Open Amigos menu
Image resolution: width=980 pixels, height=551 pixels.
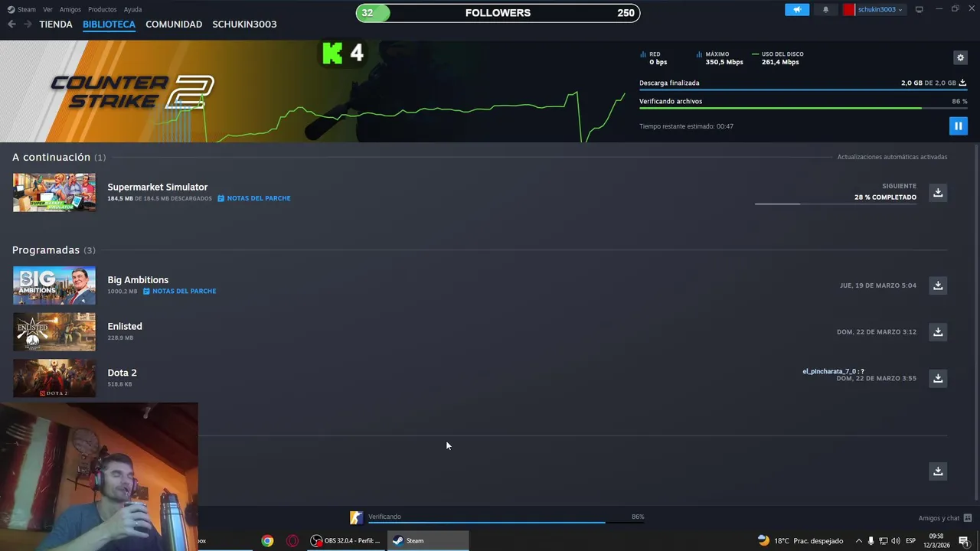pos(70,10)
